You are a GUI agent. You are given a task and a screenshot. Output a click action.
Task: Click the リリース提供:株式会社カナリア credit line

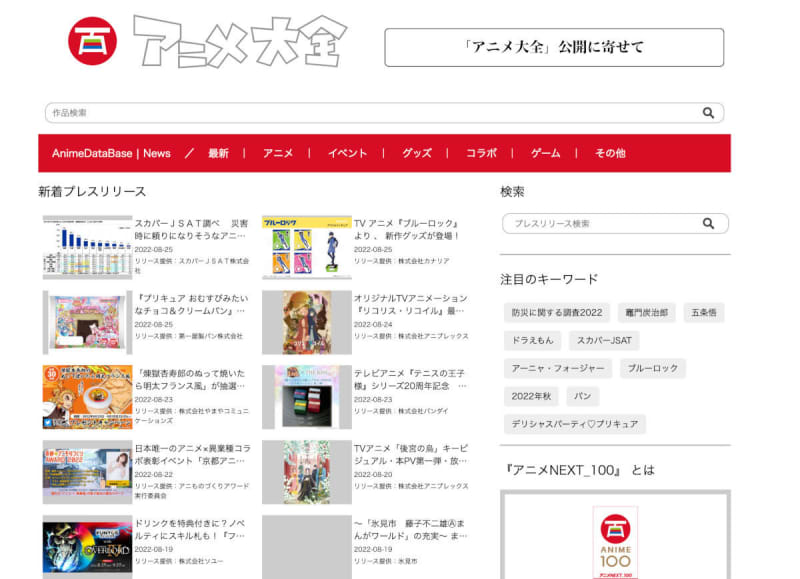(x=402, y=261)
